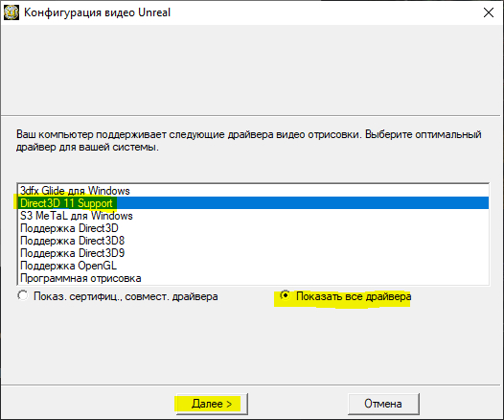
Task: Close the Unreal video configuration dialog
Action: (489, 12)
